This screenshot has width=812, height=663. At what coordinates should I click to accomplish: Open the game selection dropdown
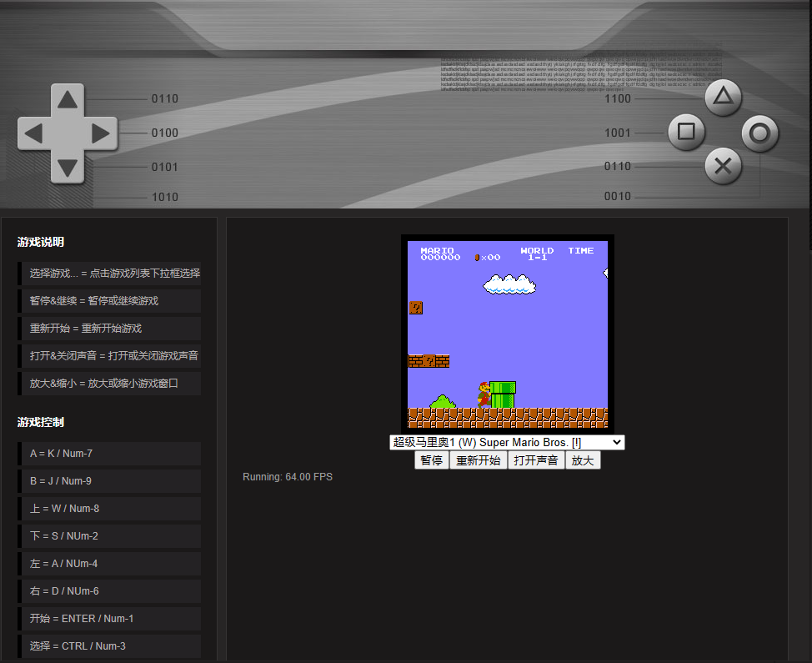[x=507, y=442]
